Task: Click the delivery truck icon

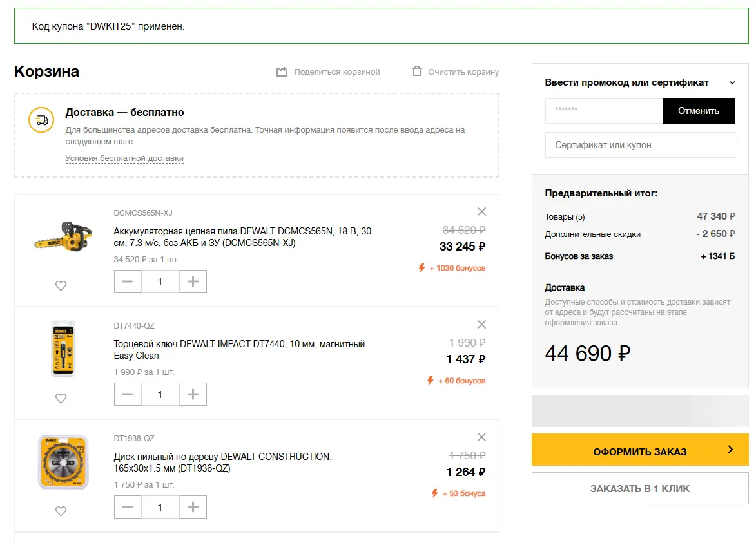Action: (41, 120)
